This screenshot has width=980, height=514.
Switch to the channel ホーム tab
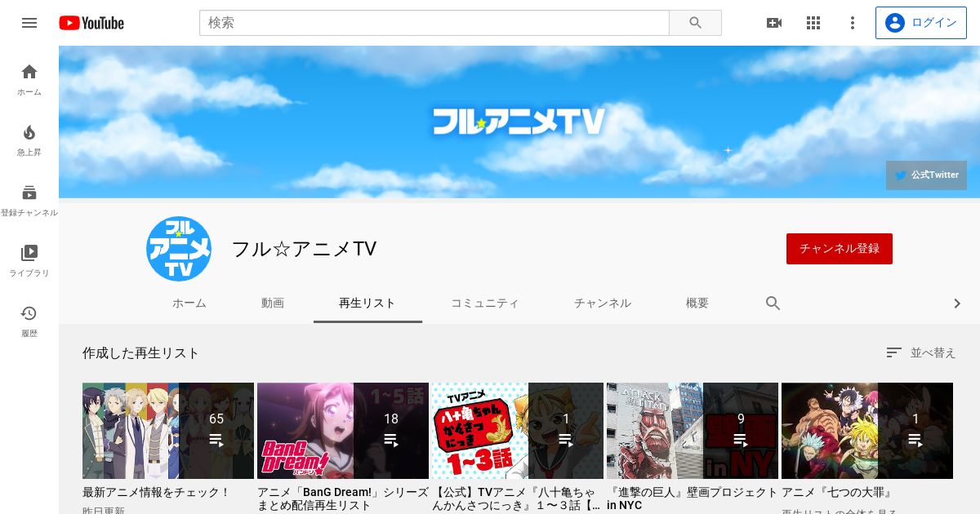point(189,304)
